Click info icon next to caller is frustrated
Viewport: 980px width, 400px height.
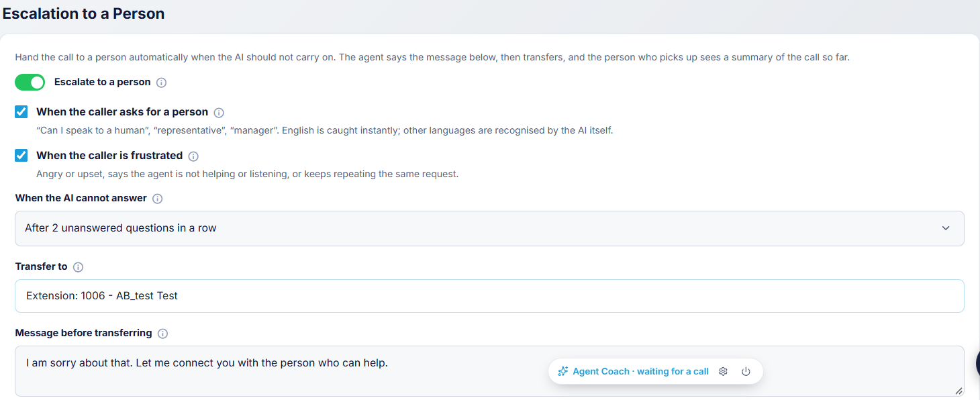click(193, 156)
